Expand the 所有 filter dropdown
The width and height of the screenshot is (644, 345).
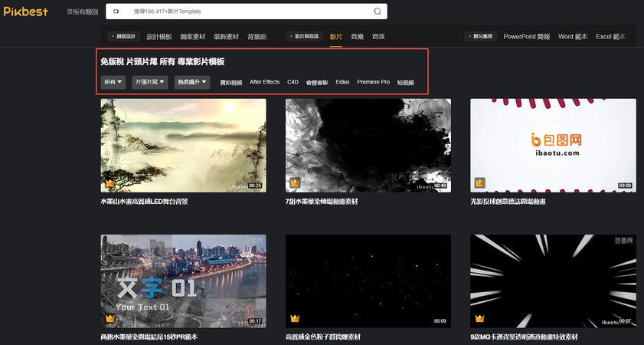(113, 82)
